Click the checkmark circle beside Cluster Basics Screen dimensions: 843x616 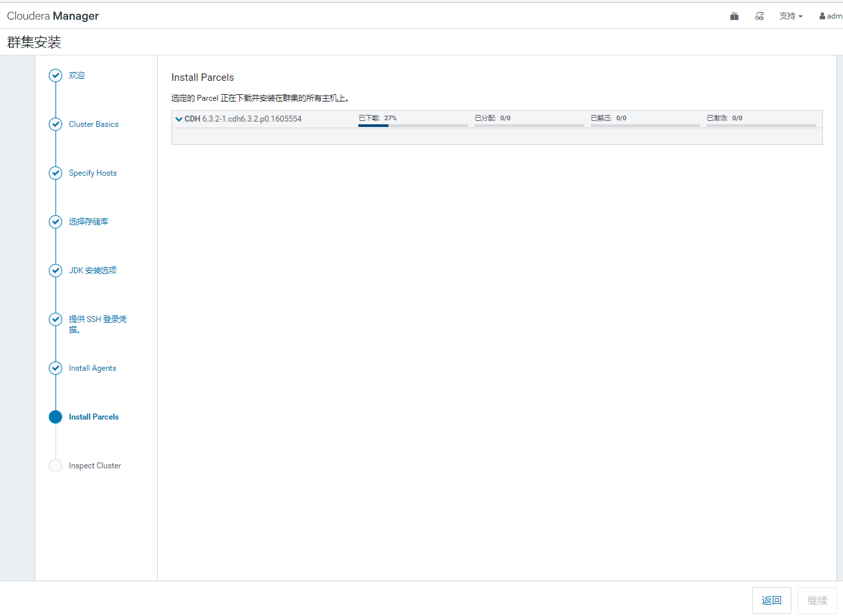[x=55, y=124]
